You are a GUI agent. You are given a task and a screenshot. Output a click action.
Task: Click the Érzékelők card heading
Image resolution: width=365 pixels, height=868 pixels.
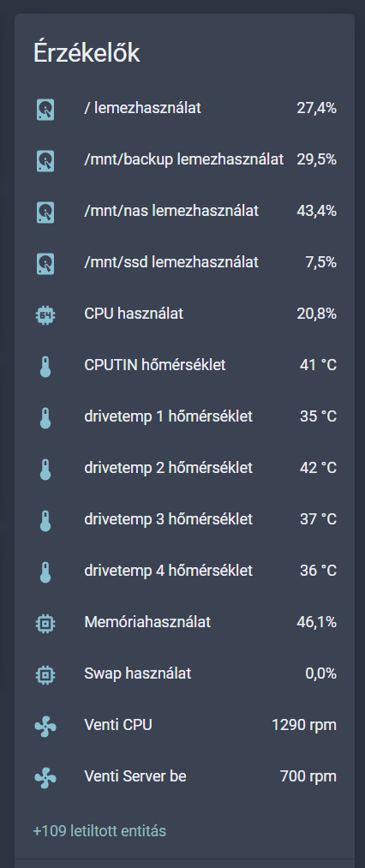click(87, 54)
